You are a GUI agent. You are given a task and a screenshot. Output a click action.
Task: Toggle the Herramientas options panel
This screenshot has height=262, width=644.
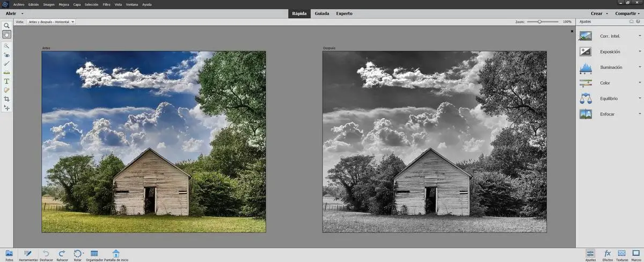28,255
